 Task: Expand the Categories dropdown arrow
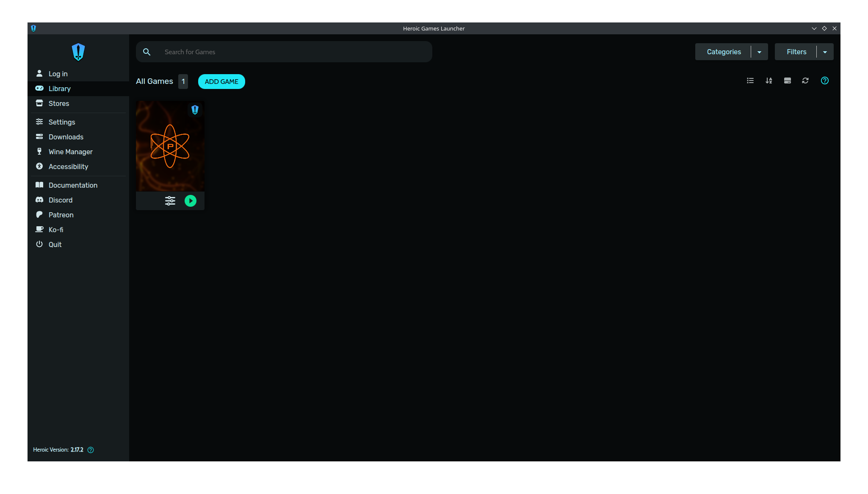click(760, 52)
